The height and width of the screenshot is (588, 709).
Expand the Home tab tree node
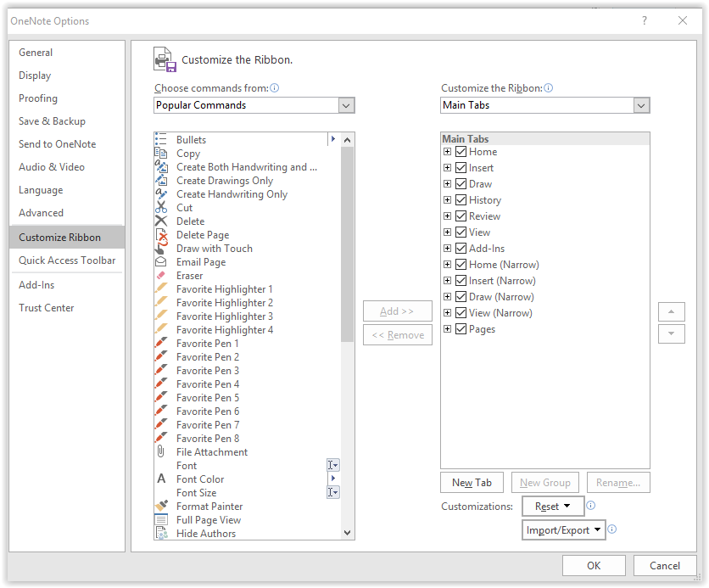[447, 152]
